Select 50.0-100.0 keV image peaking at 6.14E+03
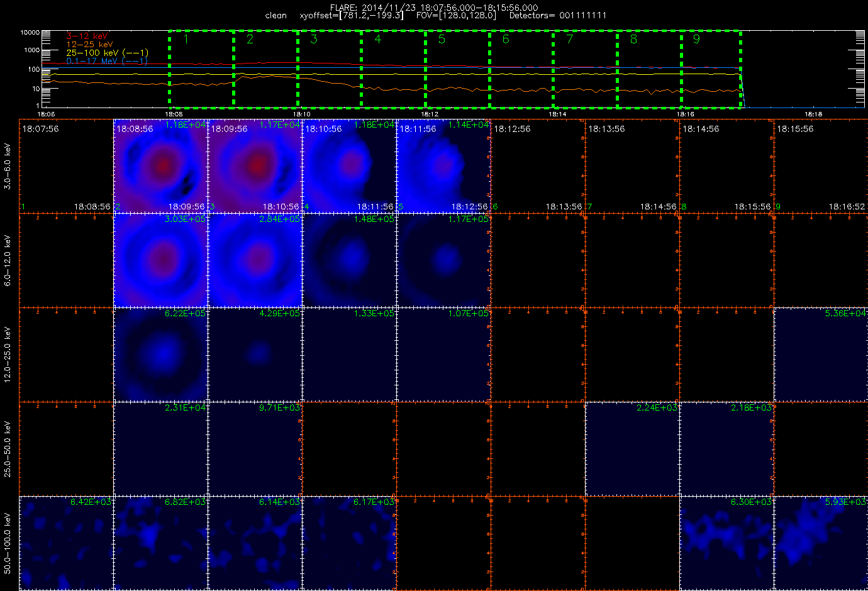This screenshot has width=868, height=591. (255, 543)
